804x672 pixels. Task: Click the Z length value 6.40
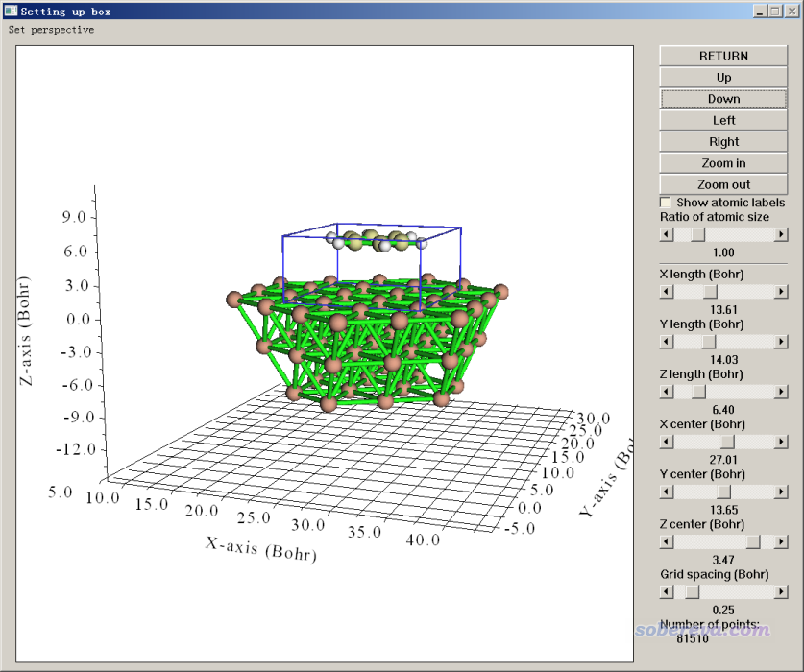coord(723,410)
